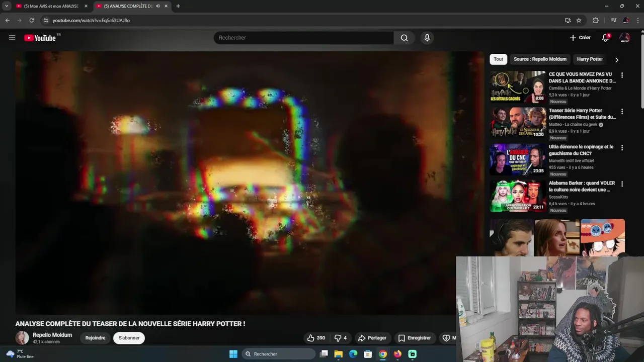Open File Explorer from the taskbar

339,354
